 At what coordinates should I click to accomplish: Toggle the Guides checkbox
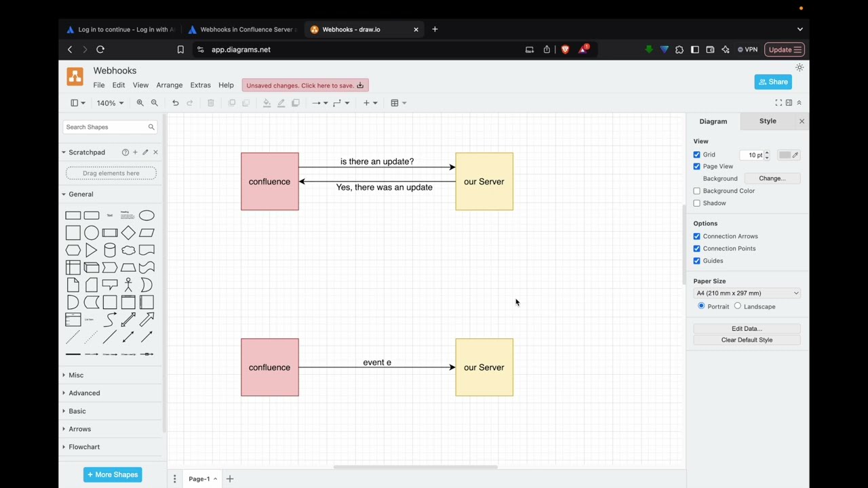696,261
